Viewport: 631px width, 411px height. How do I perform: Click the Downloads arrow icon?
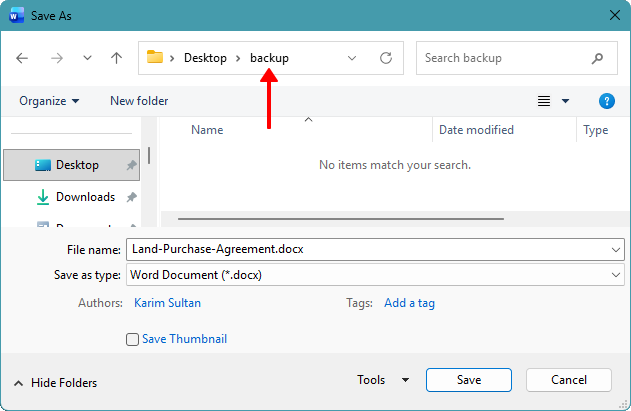[x=43, y=197]
